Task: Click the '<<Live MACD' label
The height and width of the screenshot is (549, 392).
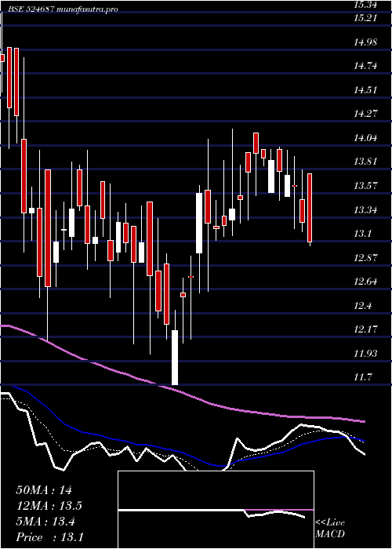Action: coord(330,529)
